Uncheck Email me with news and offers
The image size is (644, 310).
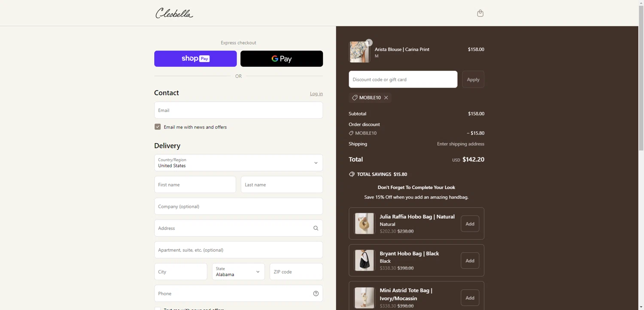click(x=158, y=127)
